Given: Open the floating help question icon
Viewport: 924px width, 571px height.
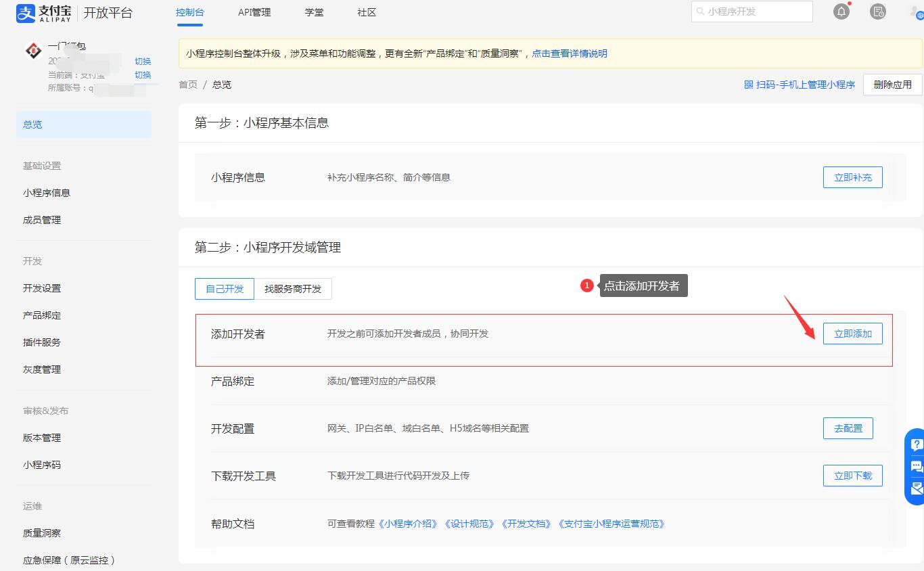Looking at the screenshot, I should [x=917, y=444].
